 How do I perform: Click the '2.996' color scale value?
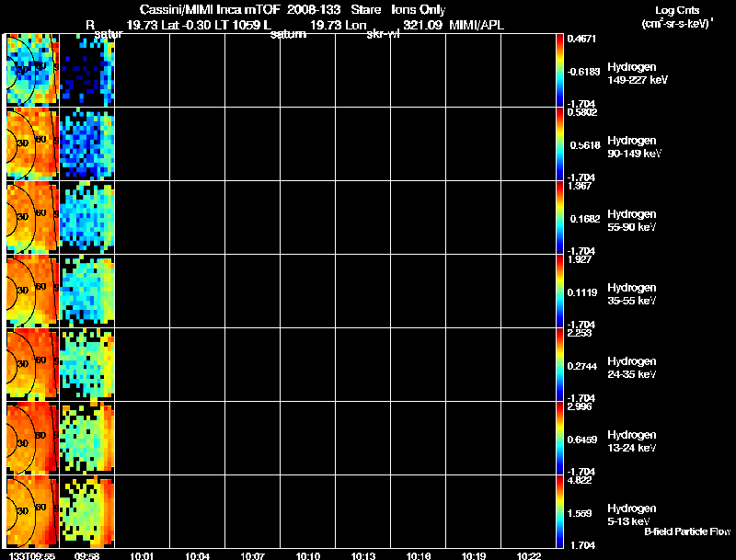tap(580, 406)
